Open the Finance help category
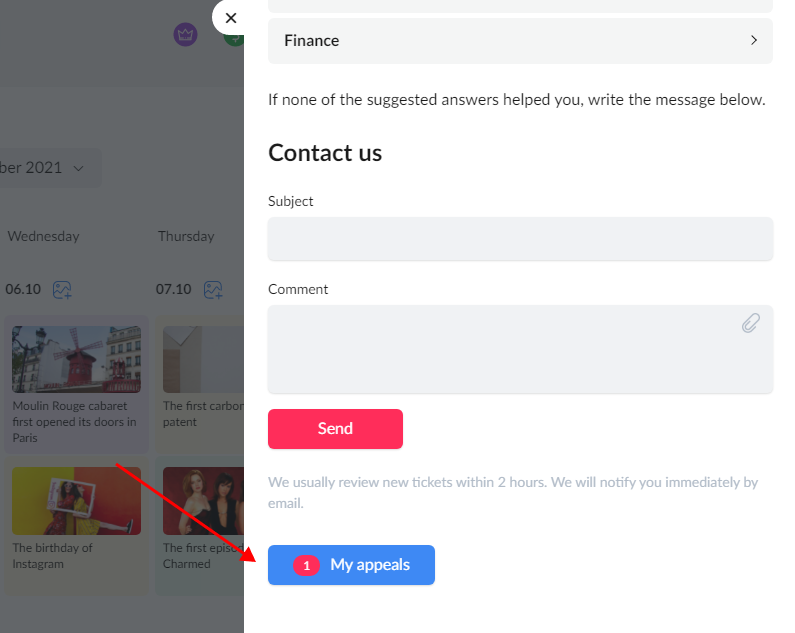Screen dimensions: 795x633 coord(520,41)
